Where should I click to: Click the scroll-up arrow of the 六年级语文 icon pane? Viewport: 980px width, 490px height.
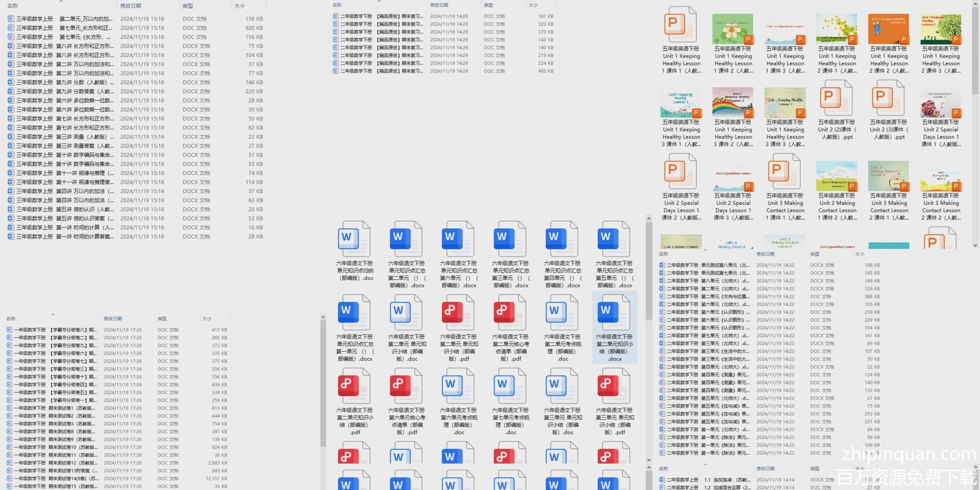tap(649, 219)
